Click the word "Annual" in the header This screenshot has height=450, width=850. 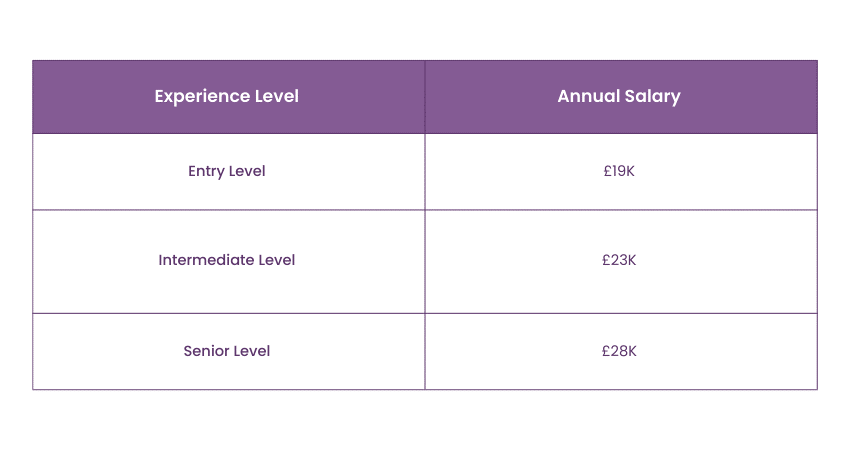click(587, 97)
